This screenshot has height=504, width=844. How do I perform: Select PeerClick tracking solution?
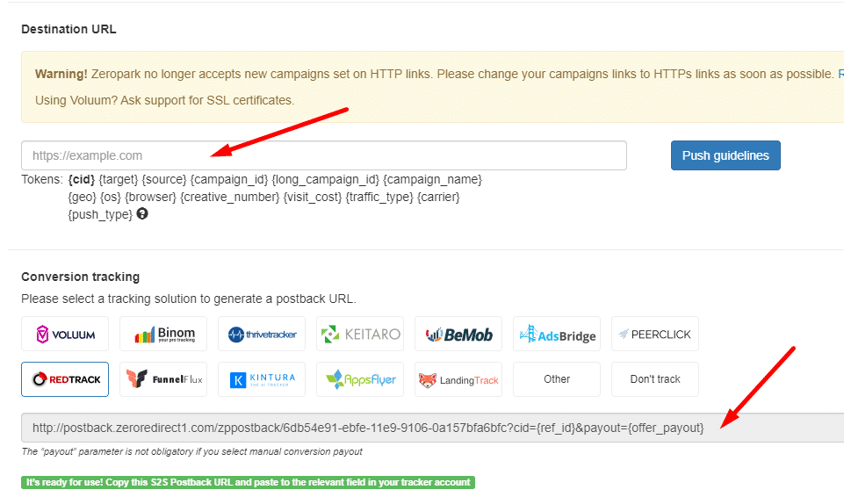point(655,334)
